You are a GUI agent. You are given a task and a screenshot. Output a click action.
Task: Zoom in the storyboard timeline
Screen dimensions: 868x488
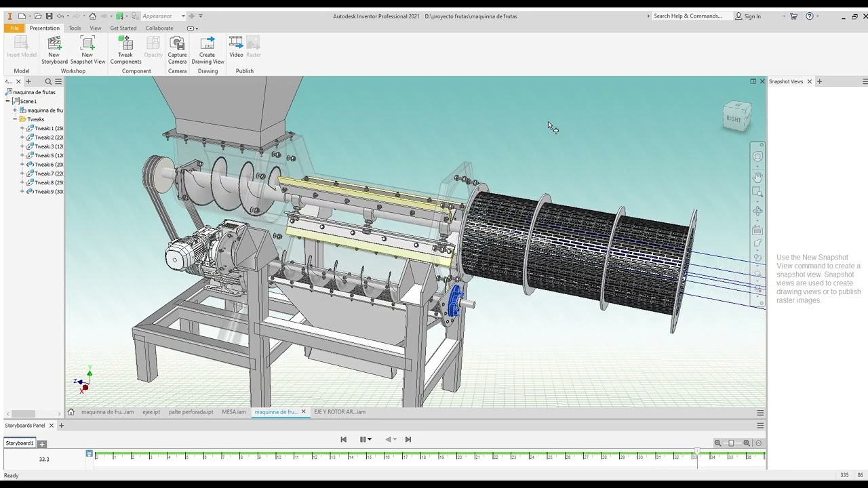(747, 443)
